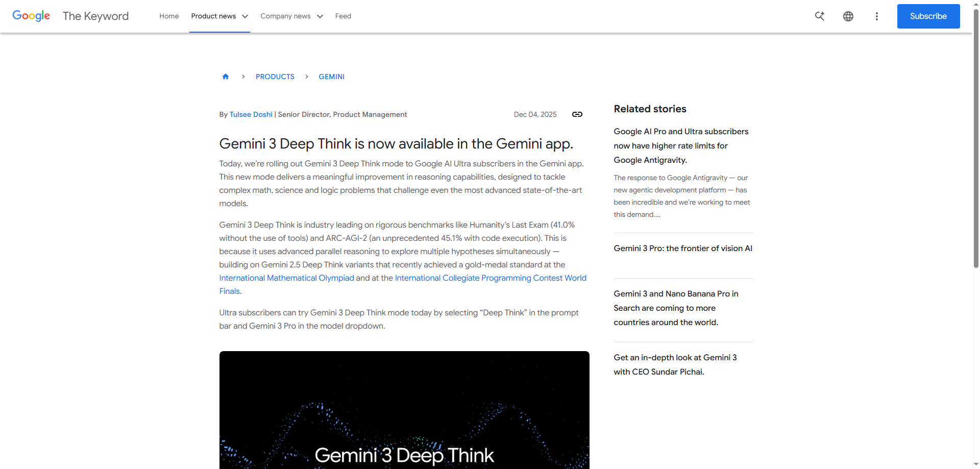Click the Subscribe button
Image resolution: width=980 pixels, height=469 pixels.
pos(928,16)
